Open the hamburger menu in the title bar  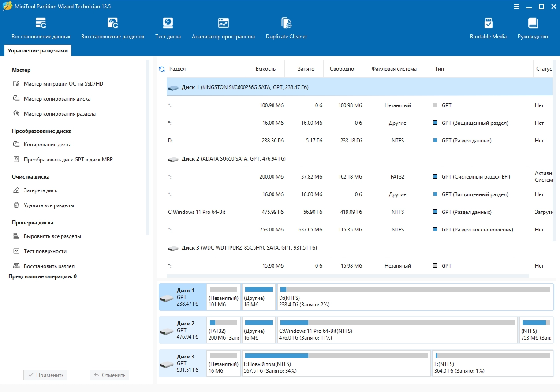517,7
